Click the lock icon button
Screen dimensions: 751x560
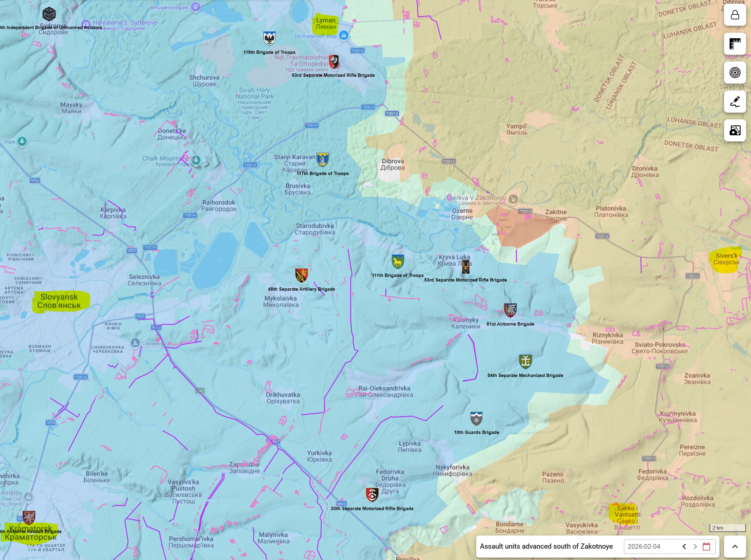pyautogui.click(x=735, y=15)
